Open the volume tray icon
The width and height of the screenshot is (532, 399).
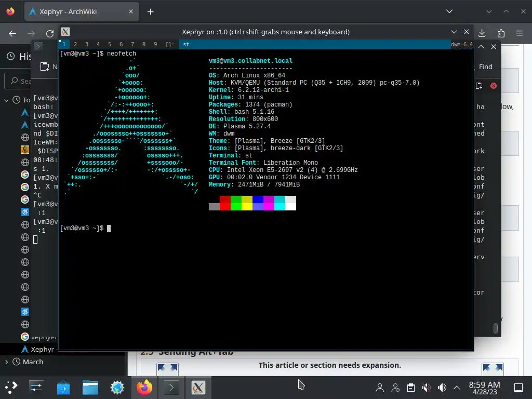point(442,388)
